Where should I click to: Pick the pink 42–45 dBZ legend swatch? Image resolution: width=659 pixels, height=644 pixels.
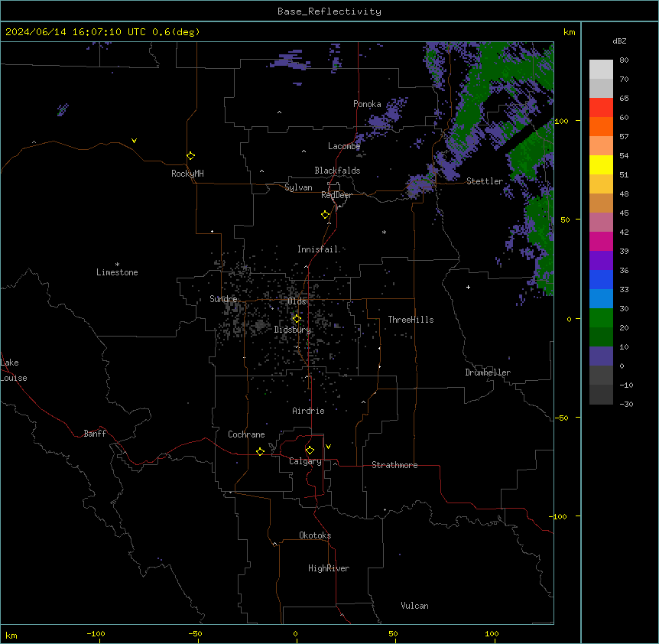tap(601, 222)
